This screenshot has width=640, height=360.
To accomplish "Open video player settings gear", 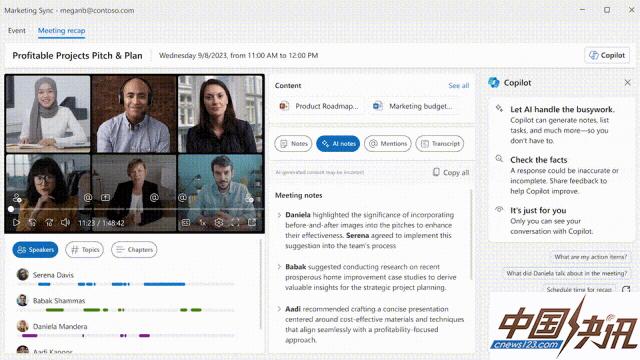I will (x=219, y=223).
